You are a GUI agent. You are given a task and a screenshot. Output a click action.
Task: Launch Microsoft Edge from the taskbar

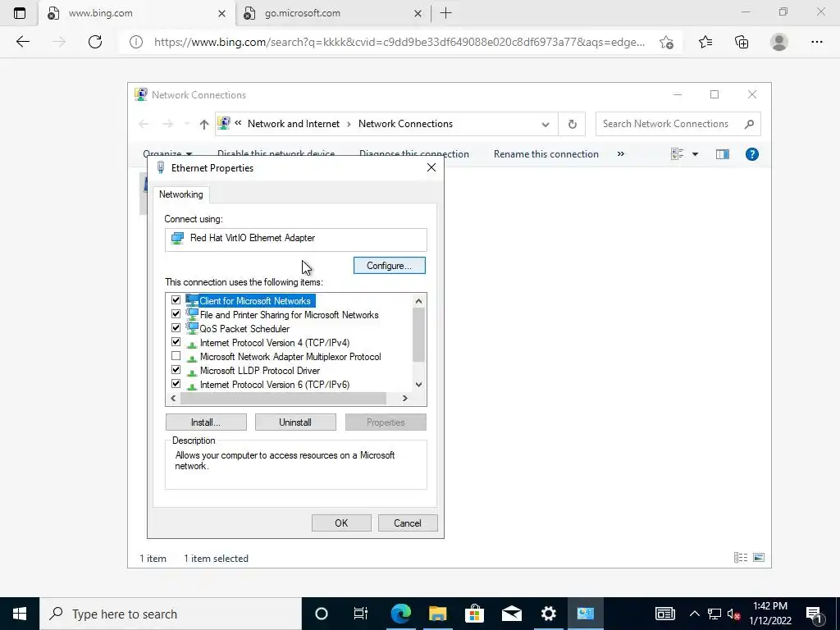coord(400,614)
